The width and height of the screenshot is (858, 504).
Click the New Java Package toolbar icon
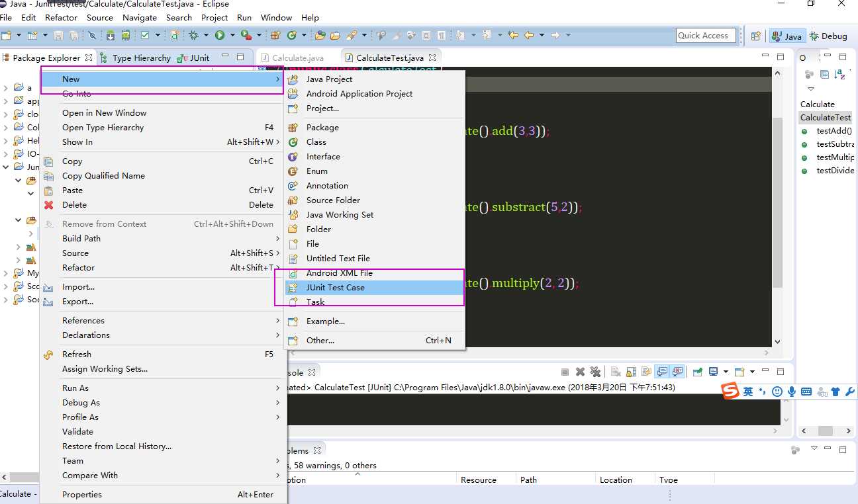click(x=275, y=35)
